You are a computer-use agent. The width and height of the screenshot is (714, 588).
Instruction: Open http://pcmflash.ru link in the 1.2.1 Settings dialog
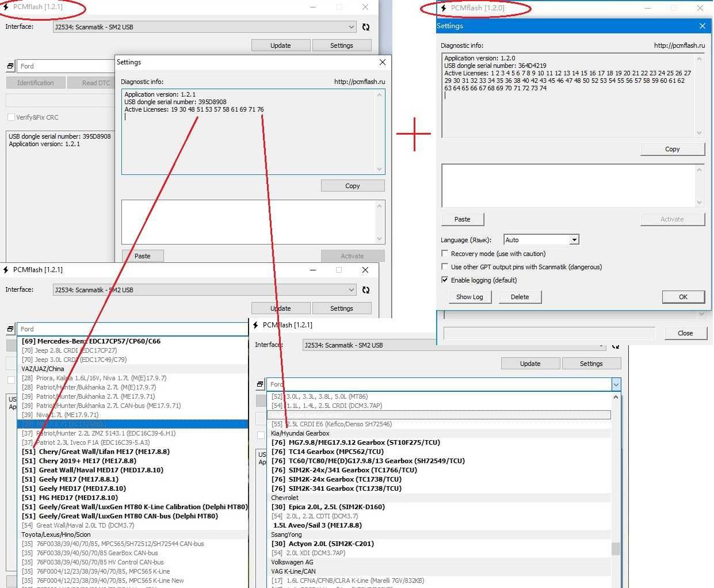[x=360, y=82]
